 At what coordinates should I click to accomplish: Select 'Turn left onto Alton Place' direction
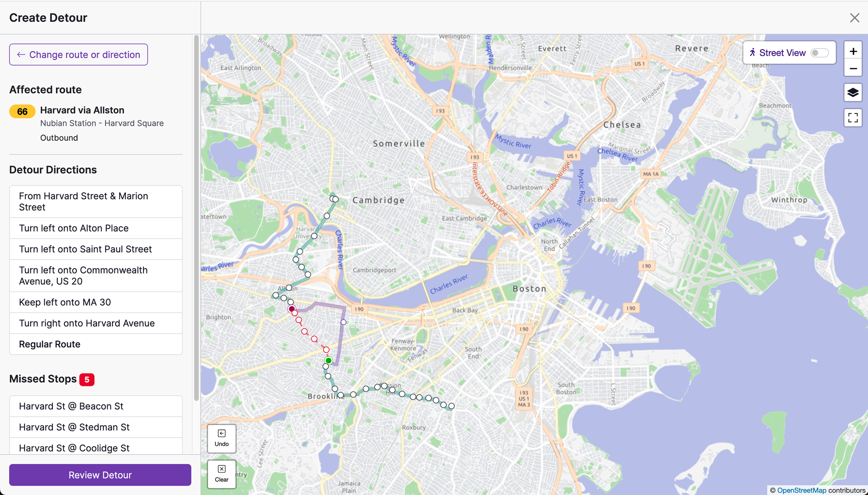(96, 228)
